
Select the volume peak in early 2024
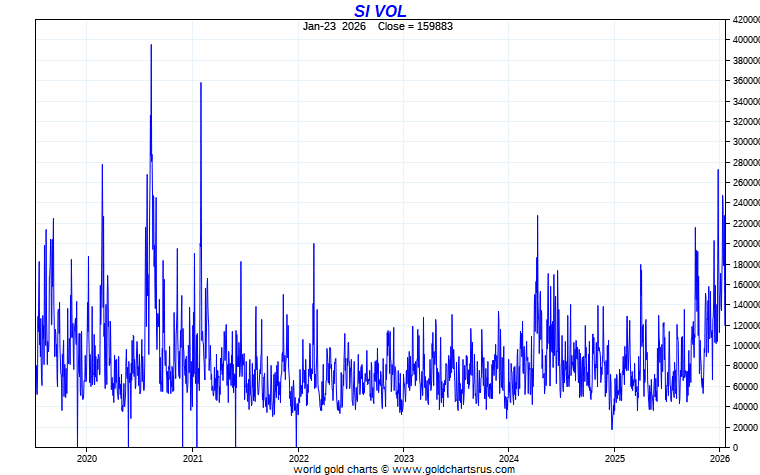(537, 217)
